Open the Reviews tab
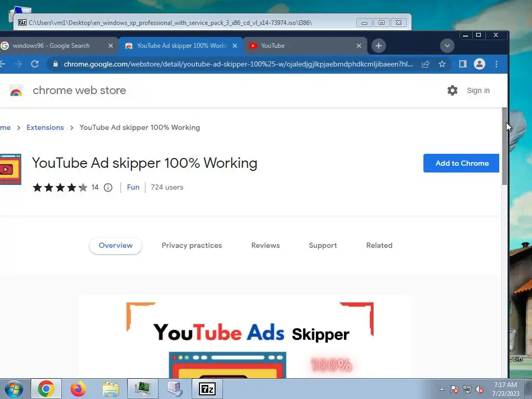The height and width of the screenshot is (399, 532). pos(265,245)
